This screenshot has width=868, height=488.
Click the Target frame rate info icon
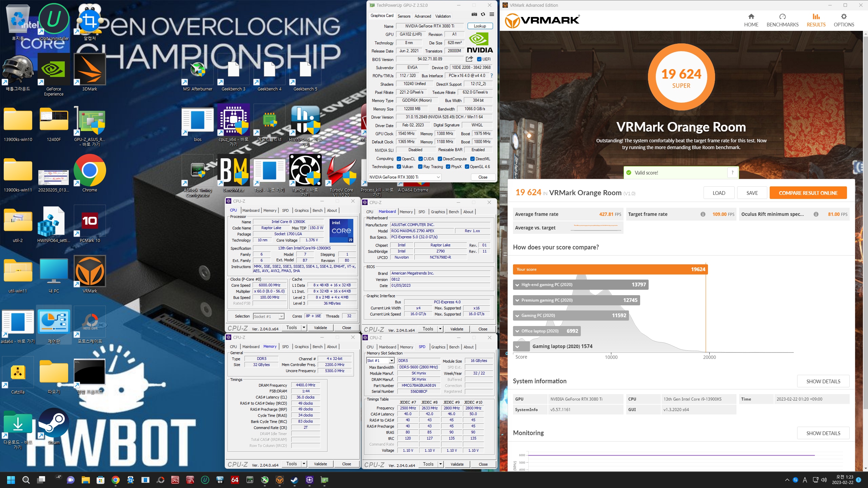(703, 214)
